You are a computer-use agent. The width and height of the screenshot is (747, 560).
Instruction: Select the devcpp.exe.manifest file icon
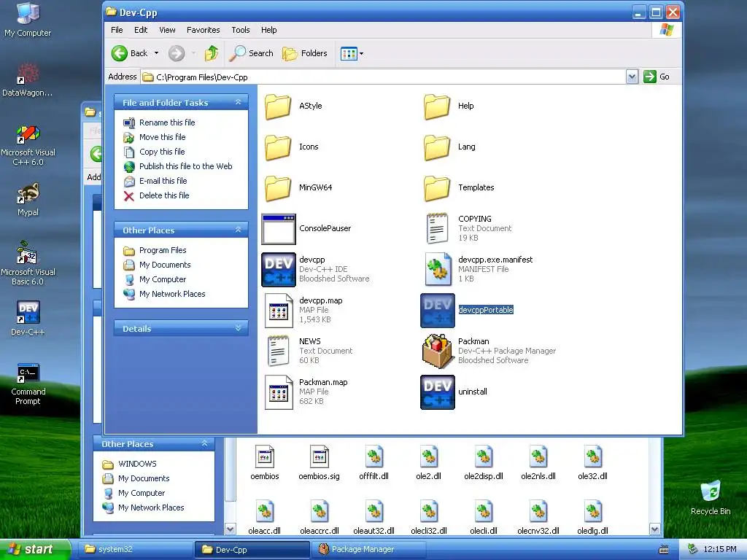pyautogui.click(x=438, y=270)
